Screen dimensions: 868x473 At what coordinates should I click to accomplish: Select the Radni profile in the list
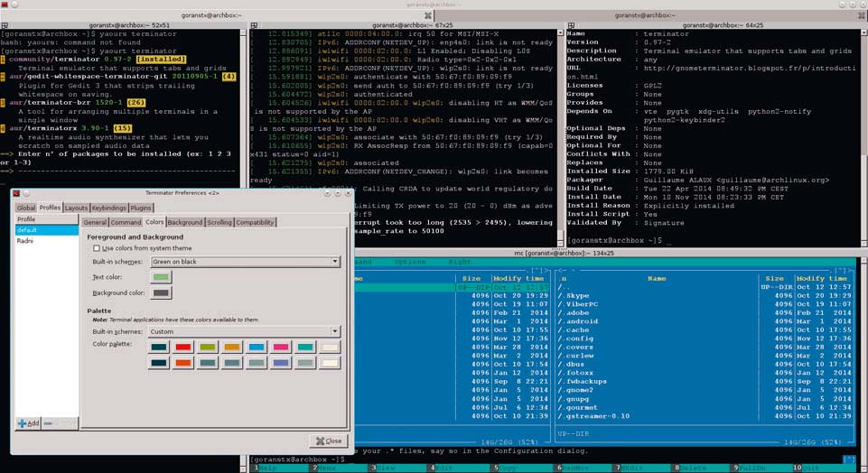point(46,241)
